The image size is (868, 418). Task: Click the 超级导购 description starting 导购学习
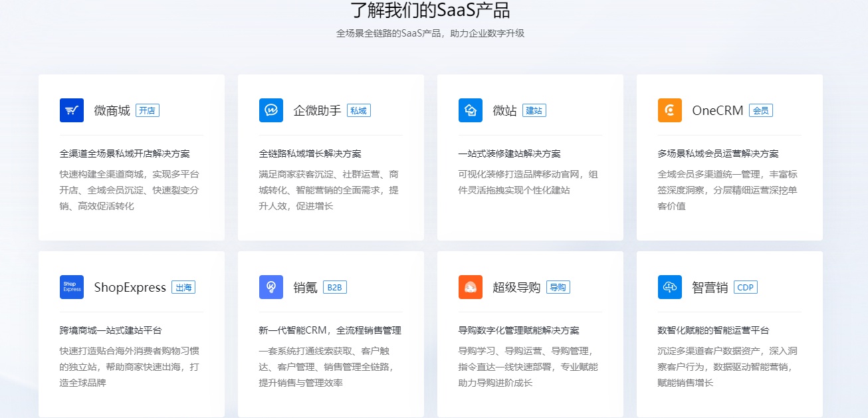pos(528,367)
